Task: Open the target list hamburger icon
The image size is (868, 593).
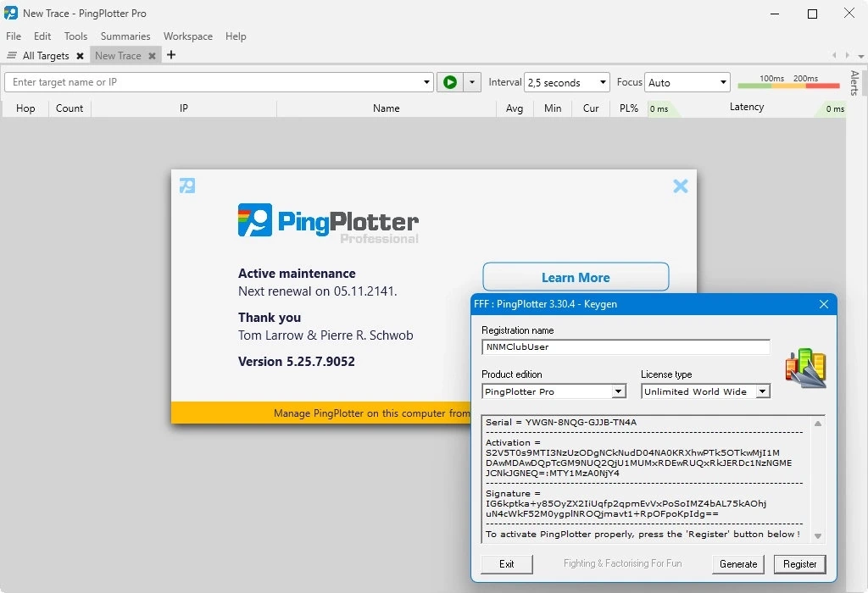Action: 11,55
